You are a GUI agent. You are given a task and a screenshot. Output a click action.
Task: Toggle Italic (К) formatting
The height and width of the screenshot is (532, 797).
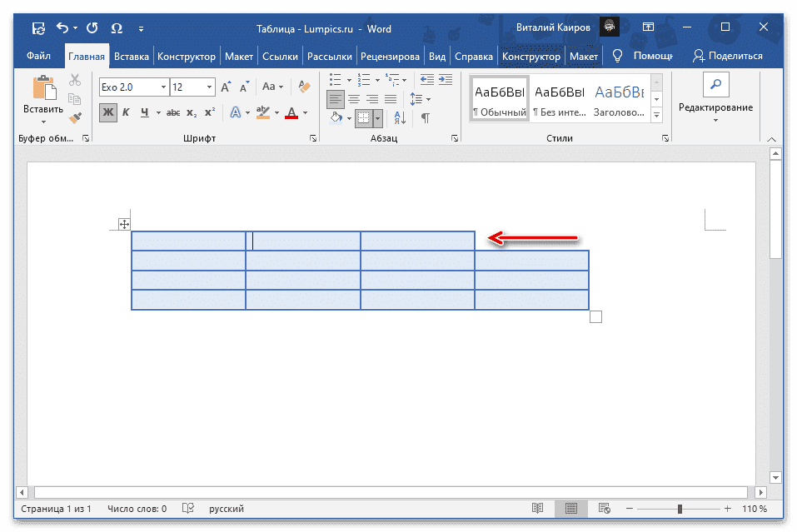point(126,112)
